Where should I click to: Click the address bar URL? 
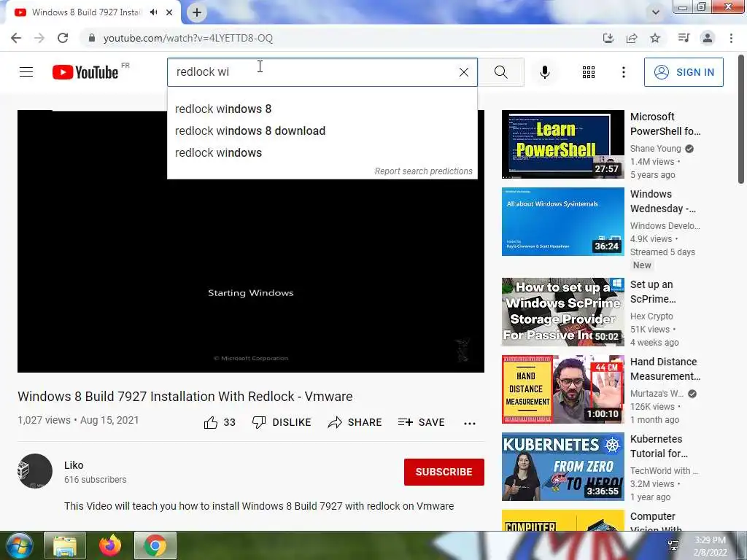click(188, 38)
